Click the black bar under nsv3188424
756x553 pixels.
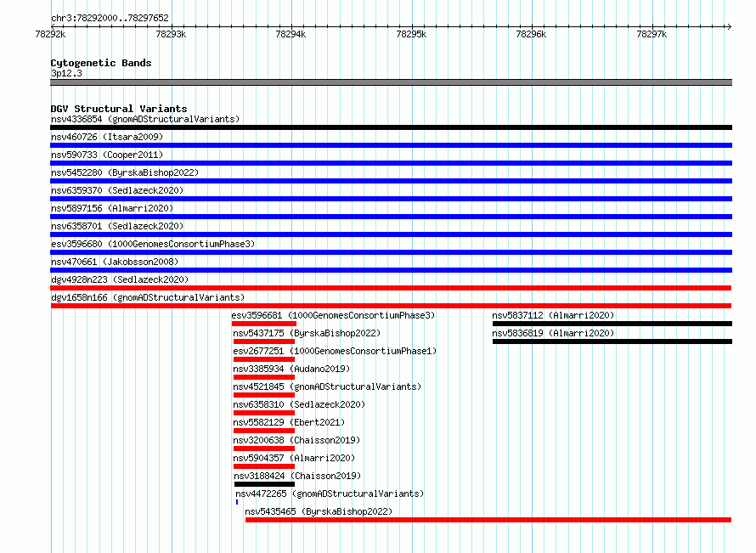tap(264, 484)
